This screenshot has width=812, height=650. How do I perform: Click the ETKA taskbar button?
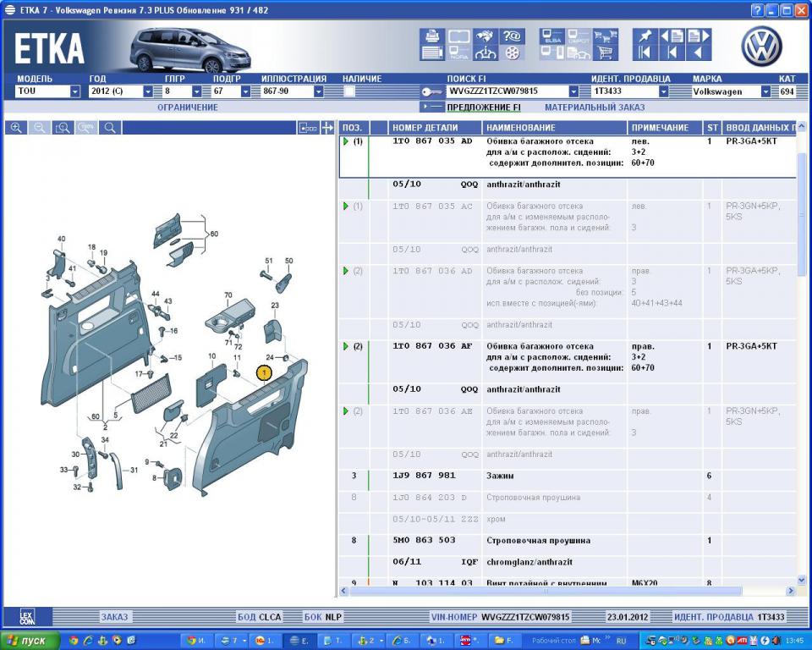[299, 641]
